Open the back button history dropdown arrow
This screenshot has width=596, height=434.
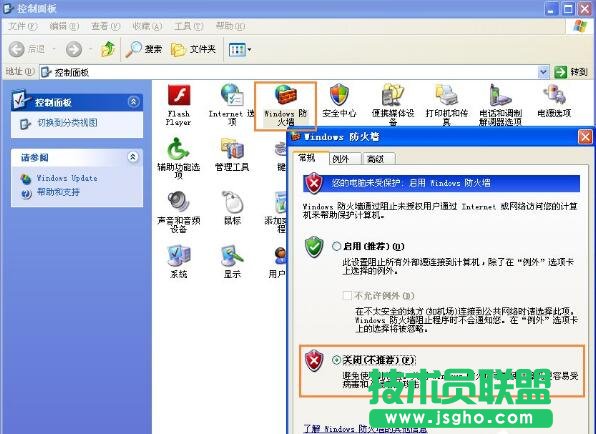[54, 49]
